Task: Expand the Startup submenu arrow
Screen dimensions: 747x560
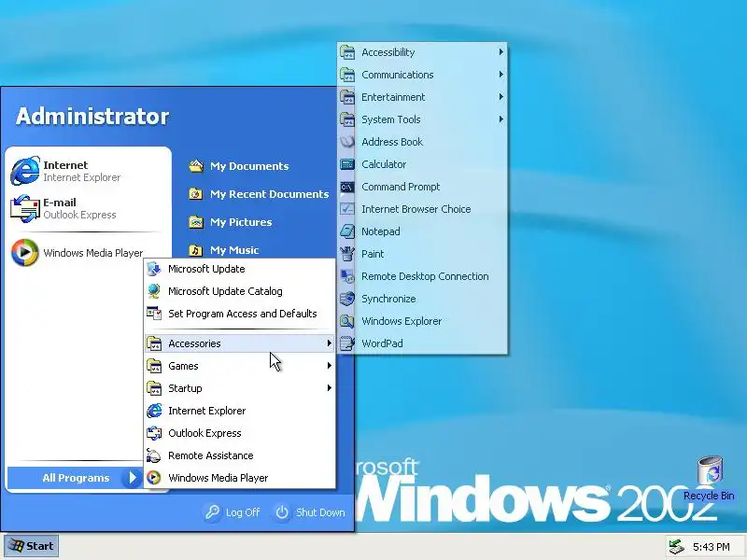Action: pyautogui.click(x=330, y=388)
